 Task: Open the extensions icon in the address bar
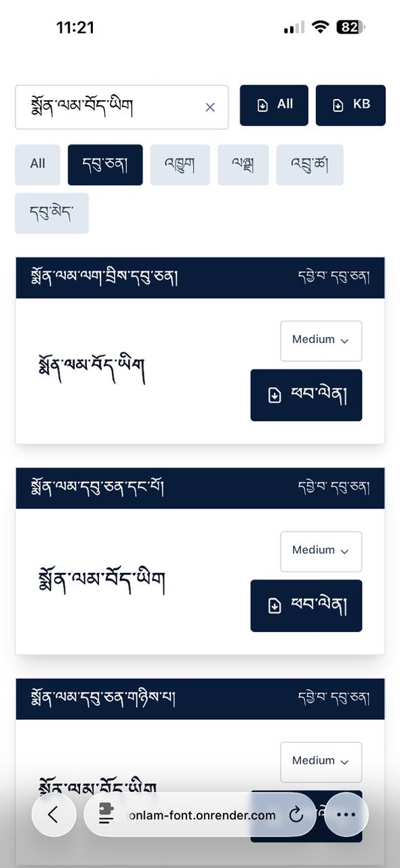pos(106,815)
